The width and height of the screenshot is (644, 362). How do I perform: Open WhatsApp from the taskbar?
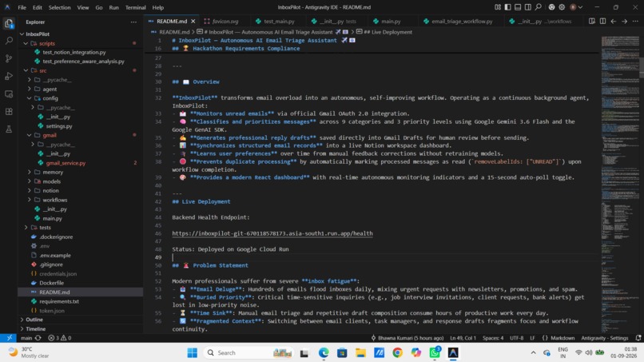435,352
